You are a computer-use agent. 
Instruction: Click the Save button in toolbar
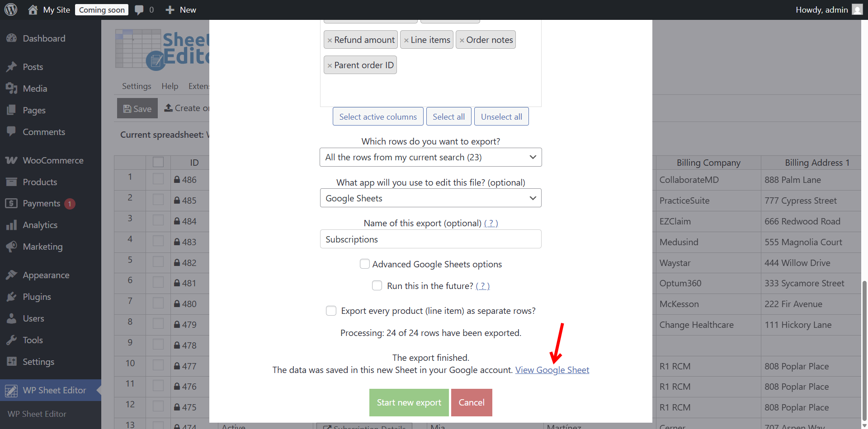(137, 108)
